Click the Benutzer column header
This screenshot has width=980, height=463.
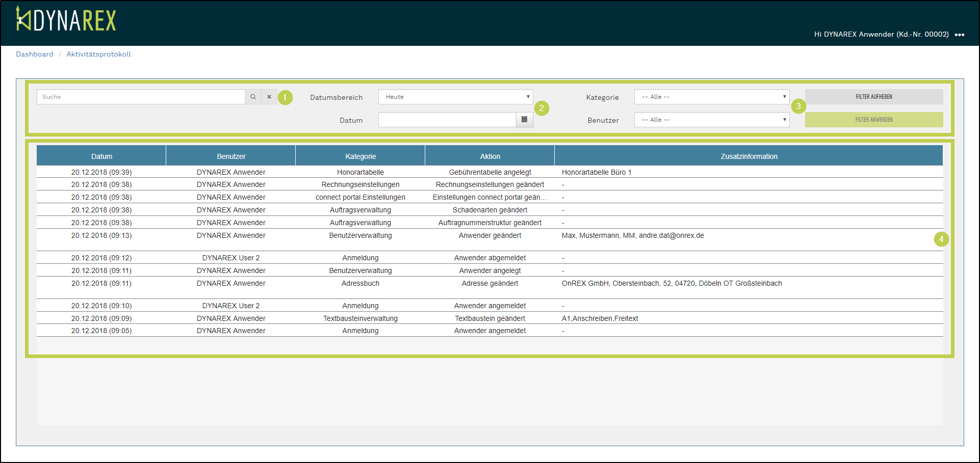click(231, 156)
